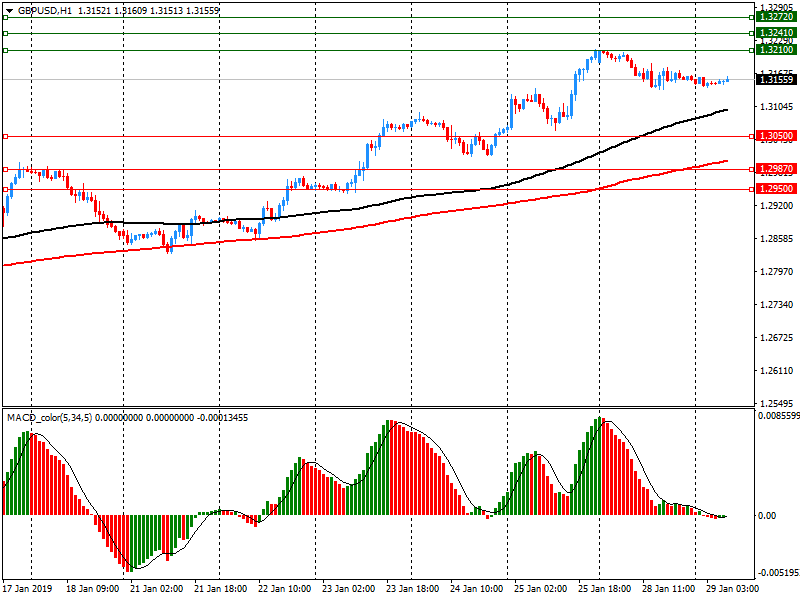Click the 17 Jan 2019 date label

(x=28, y=588)
